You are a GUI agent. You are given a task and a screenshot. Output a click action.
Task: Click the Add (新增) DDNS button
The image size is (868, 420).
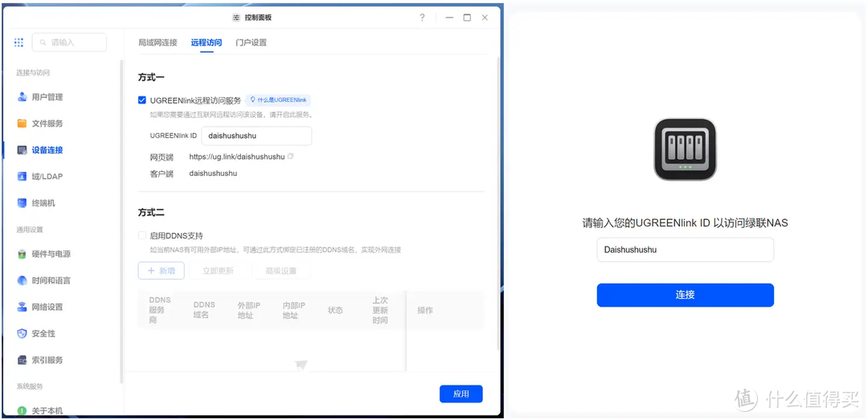(x=161, y=271)
